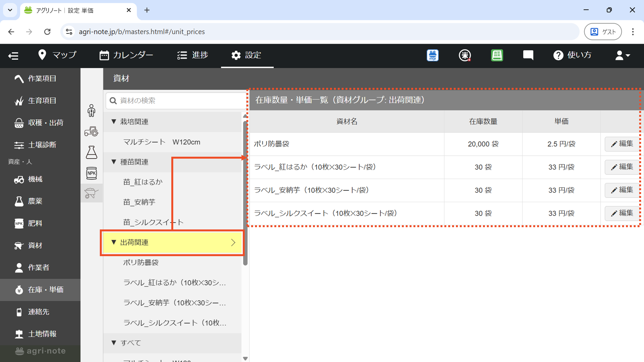
Task: Collapse the 種苗関連 group
Action: click(113, 162)
